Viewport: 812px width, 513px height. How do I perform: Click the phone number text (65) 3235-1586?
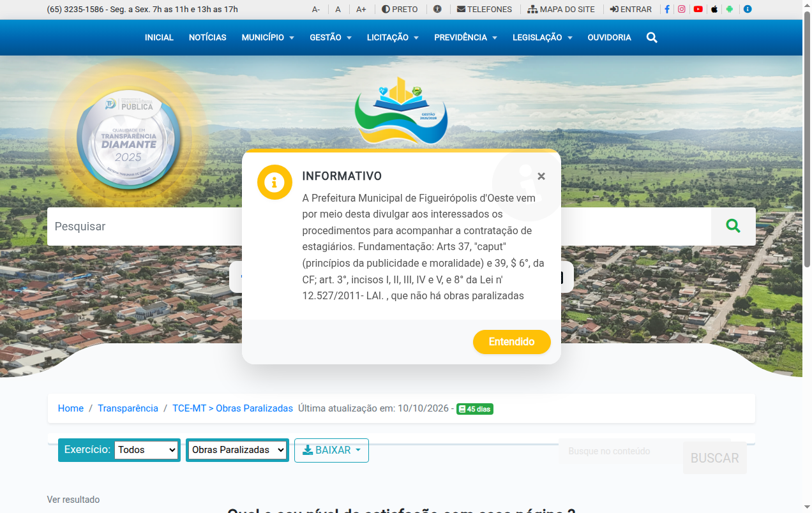(x=75, y=10)
